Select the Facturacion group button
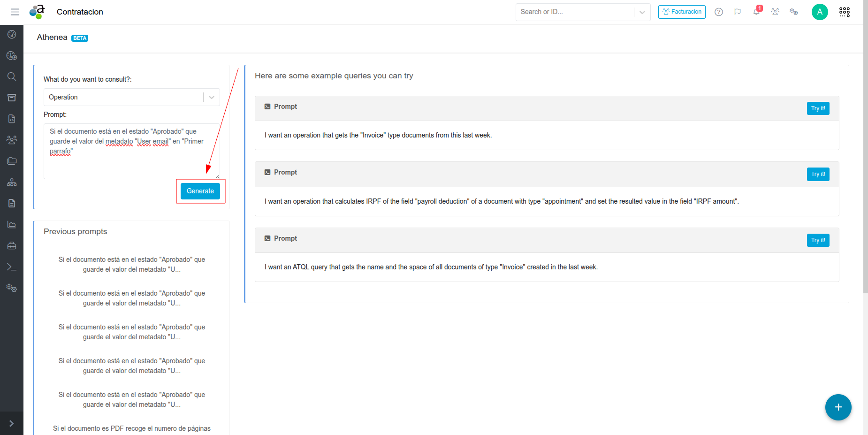Image resolution: width=868 pixels, height=435 pixels. (x=682, y=12)
